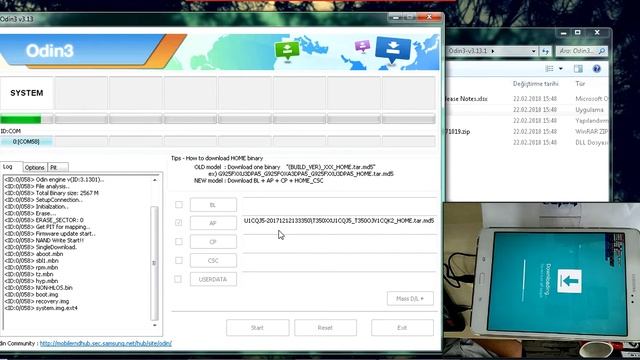Click the log line 'boot.img'
This screenshot has height=360, width=640.
tap(31, 294)
